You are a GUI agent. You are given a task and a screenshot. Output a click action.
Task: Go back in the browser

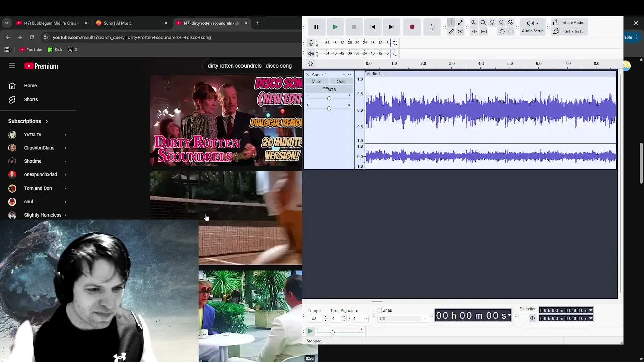coord(8,37)
